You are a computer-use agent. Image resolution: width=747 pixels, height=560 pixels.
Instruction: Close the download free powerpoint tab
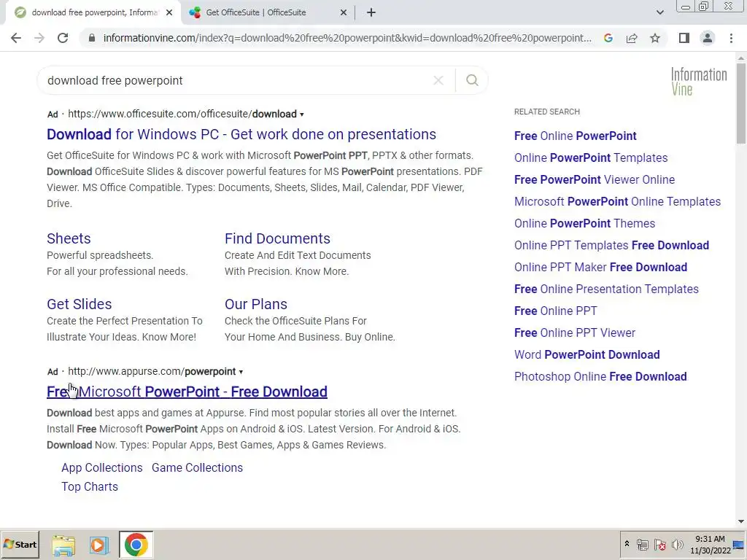(169, 13)
